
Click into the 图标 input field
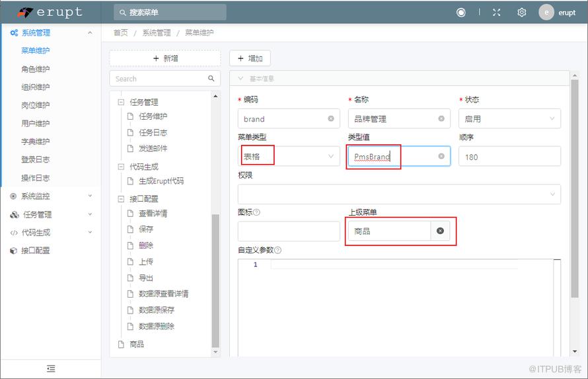pos(289,231)
